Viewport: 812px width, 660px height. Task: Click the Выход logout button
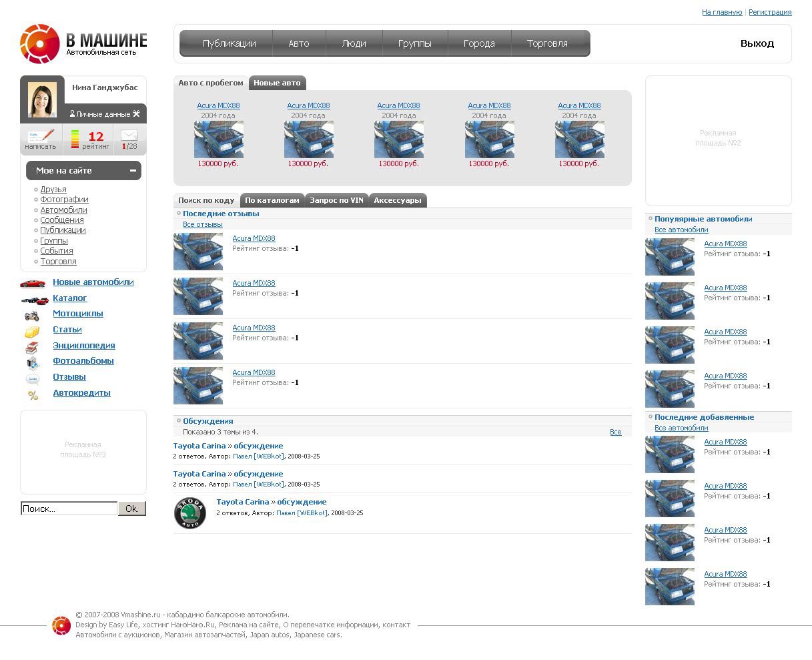point(757,43)
